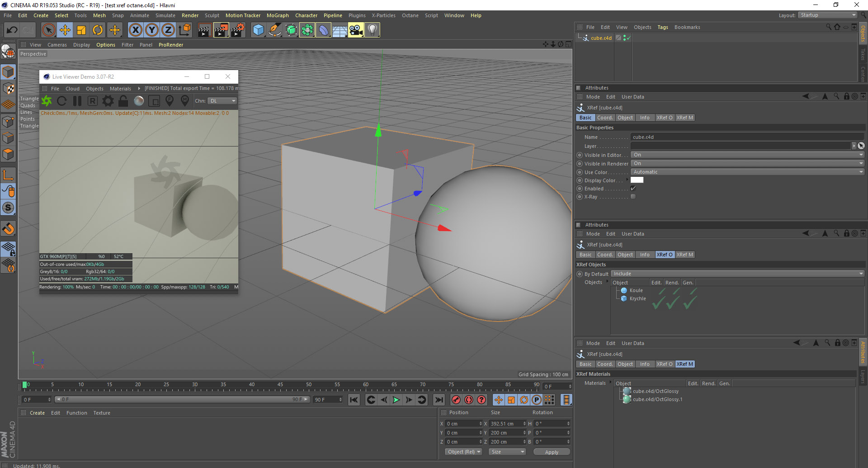Open the Edit Render Settings icon

click(238, 30)
